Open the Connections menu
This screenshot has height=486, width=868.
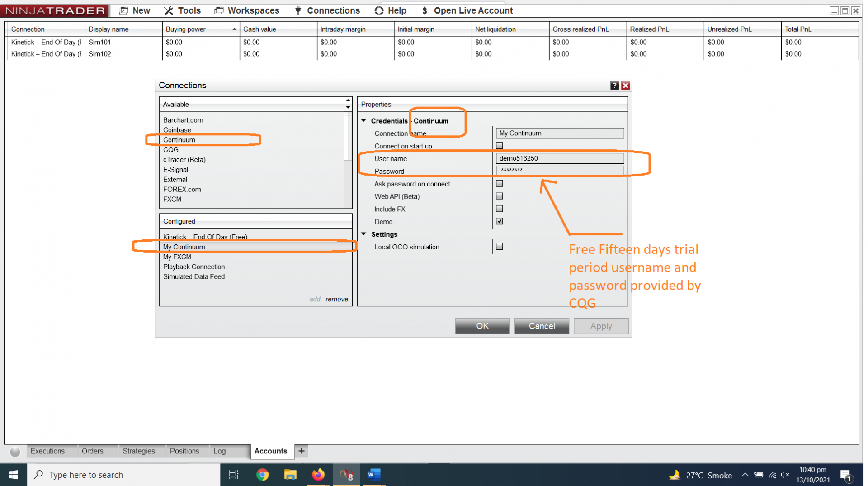(327, 10)
